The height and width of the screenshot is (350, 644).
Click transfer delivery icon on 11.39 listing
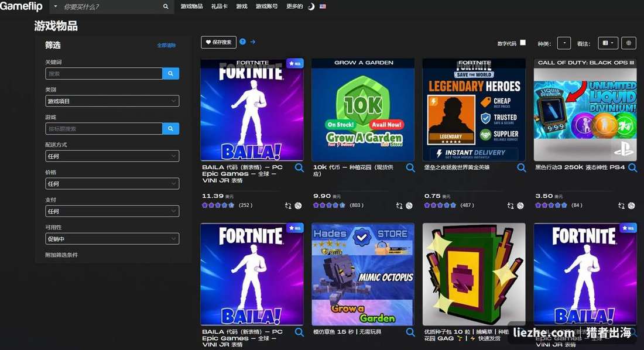(x=288, y=205)
